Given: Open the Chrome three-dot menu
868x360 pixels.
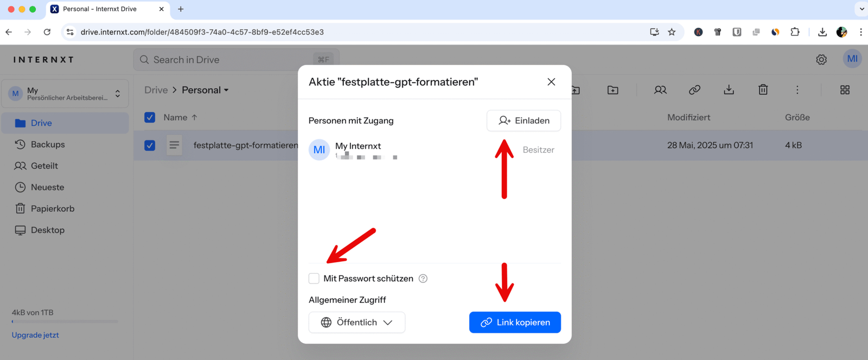Looking at the screenshot, I should [x=861, y=32].
